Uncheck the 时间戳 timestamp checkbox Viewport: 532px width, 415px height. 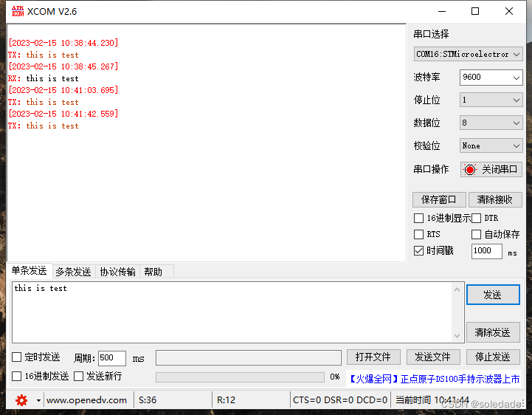pyautogui.click(x=418, y=250)
